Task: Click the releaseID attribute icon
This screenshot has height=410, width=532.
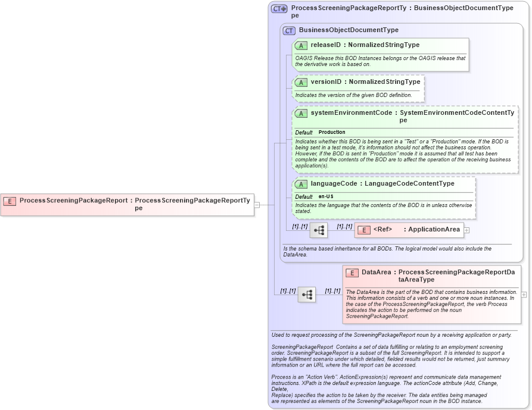Action: coord(300,45)
